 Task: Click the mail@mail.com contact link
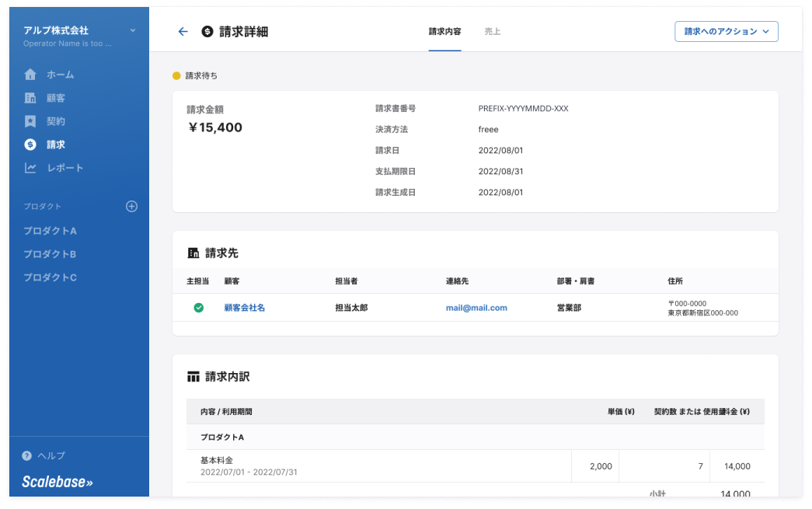[x=476, y=308]
